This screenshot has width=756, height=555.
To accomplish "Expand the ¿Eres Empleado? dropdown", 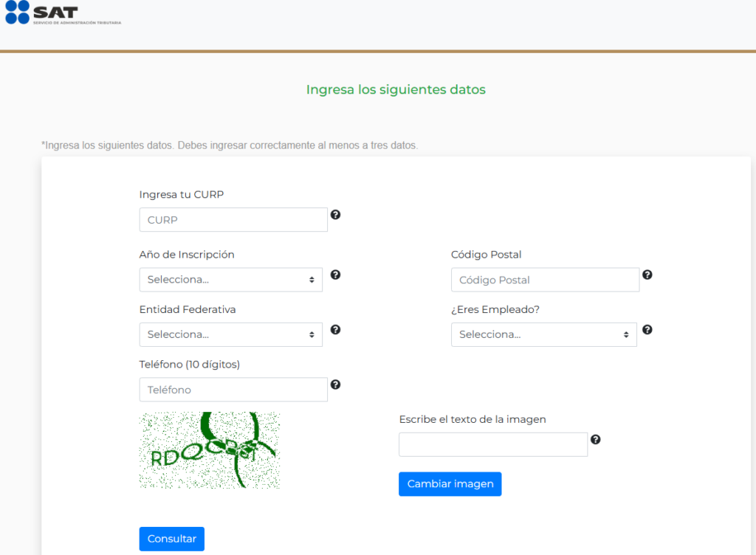I will click(543, 334).
